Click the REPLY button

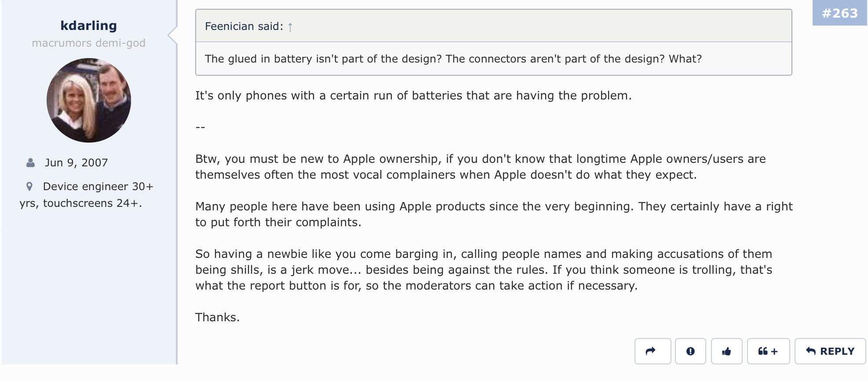click(x=830, y=351)
